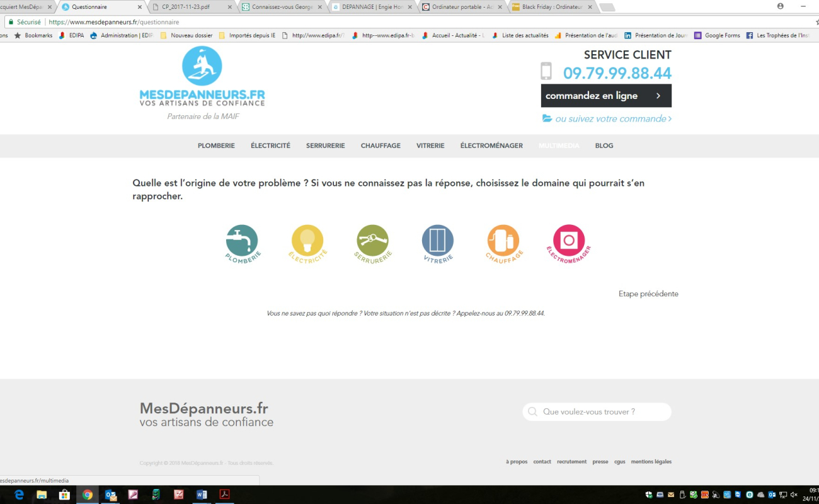Click the OneDrive cloud tray icon
Image resolution: width=819 pixels, height=504 pixels.
pyautogui.click(x=760, y=495)
